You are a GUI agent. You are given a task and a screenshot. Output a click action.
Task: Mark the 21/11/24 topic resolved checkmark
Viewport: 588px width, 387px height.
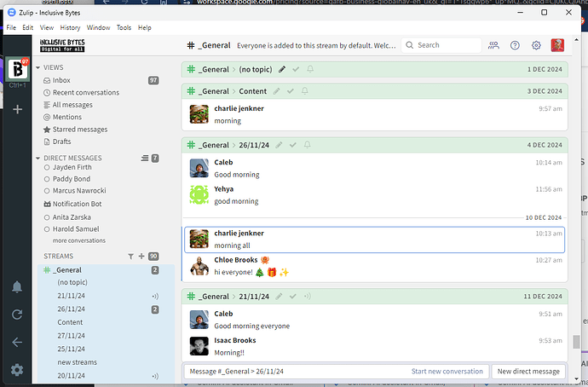293,297
